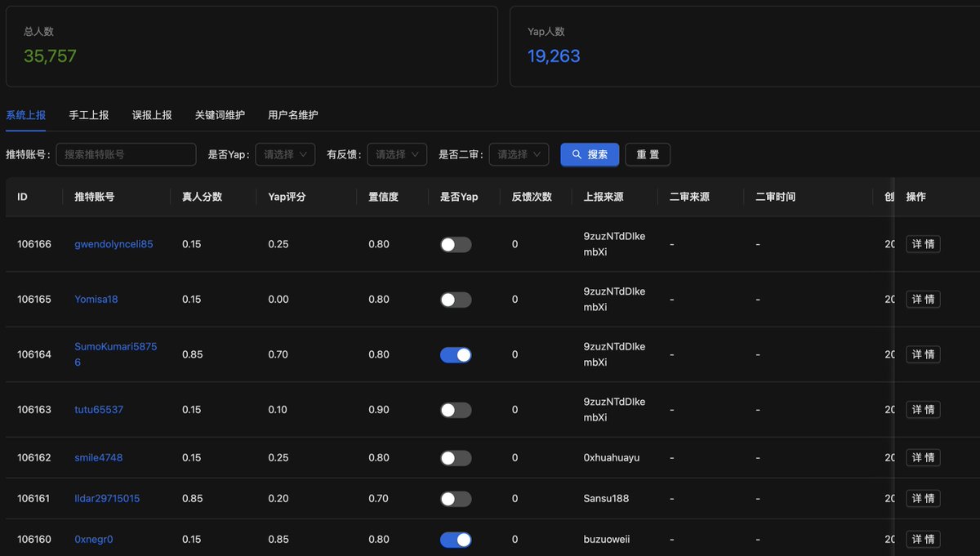The image size is (980, 556).
Task: Click the total count 35,757
Action: pyautogui.click(x=50, y=56)
